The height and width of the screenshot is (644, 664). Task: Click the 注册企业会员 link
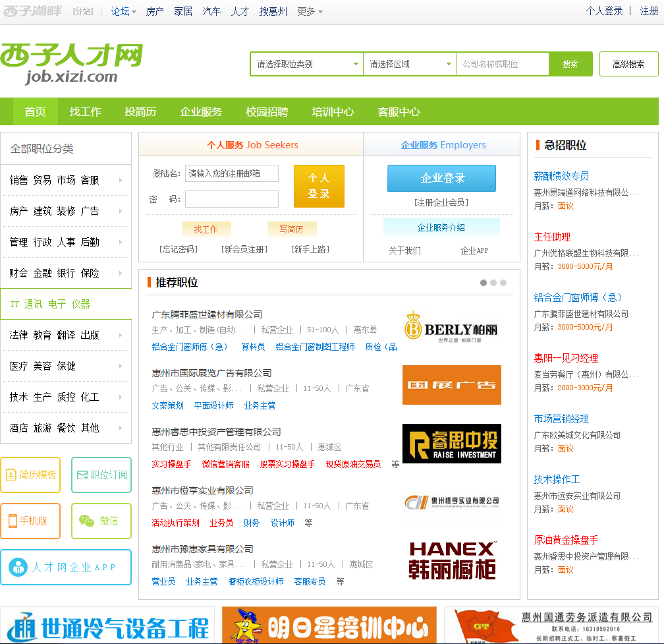point(441,202)
